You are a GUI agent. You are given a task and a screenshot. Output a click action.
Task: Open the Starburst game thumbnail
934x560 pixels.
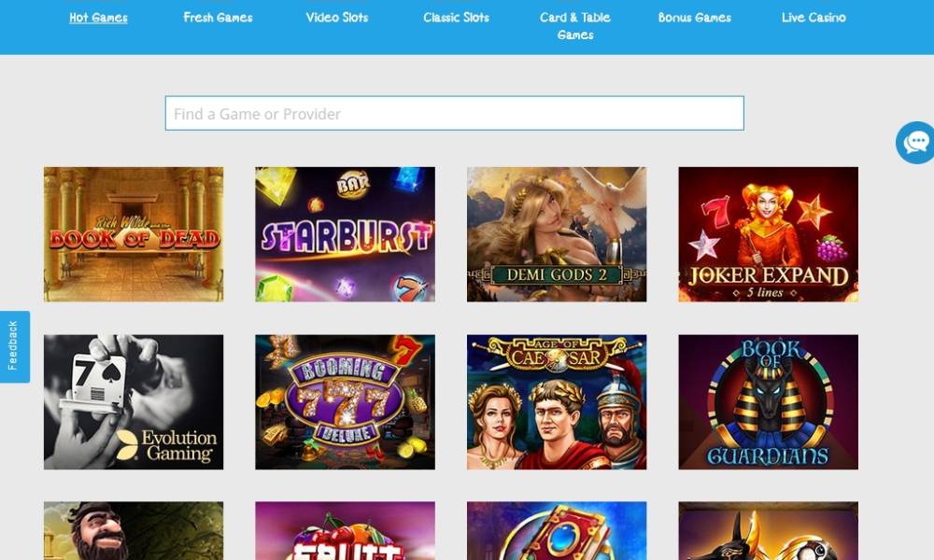coord(345,234)
